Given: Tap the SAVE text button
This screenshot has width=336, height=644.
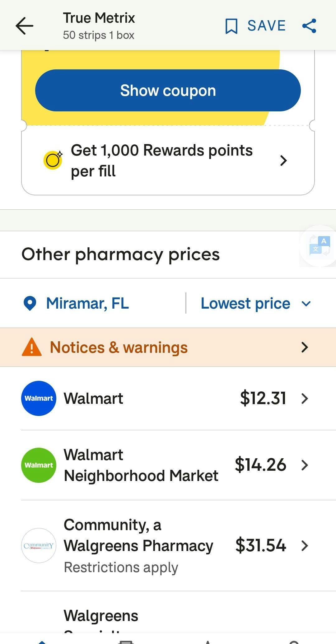Looking at the screenshot, I should [267, 26].
